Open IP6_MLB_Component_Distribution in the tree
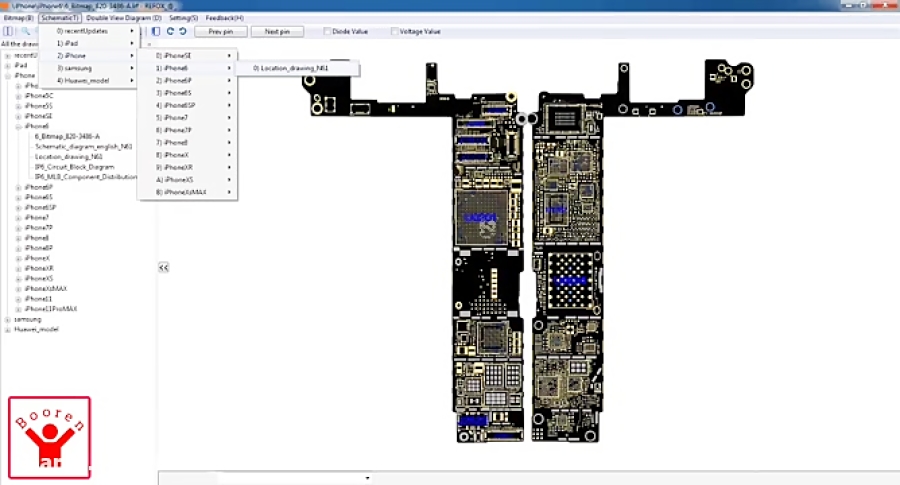Viewport: 900px width, 485px height. tap(86, 177)
